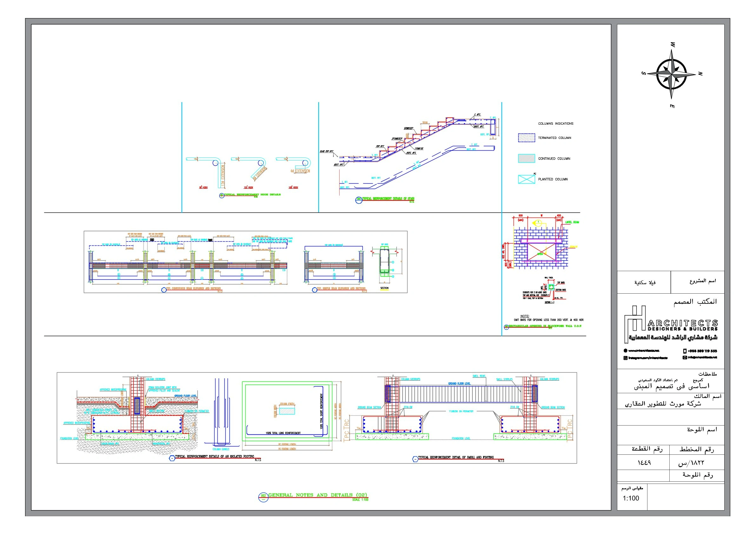Click the continued column gray swatch
This screenshot has width=756, height=534.
coord(526,159)
